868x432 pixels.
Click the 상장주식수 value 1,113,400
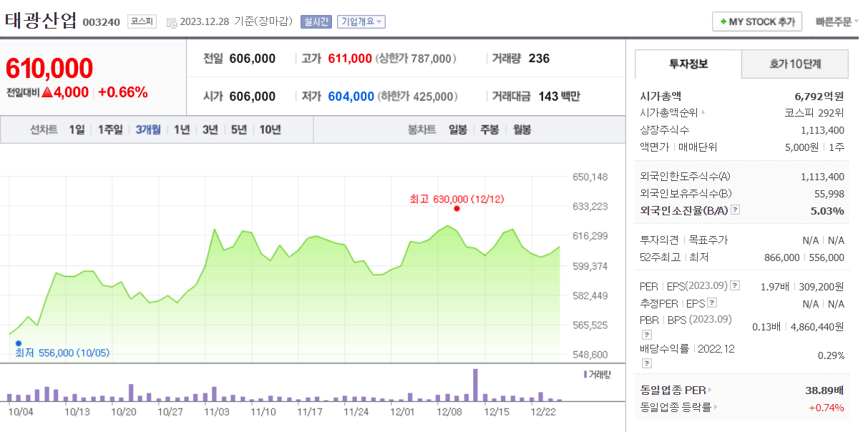[823, 130]
